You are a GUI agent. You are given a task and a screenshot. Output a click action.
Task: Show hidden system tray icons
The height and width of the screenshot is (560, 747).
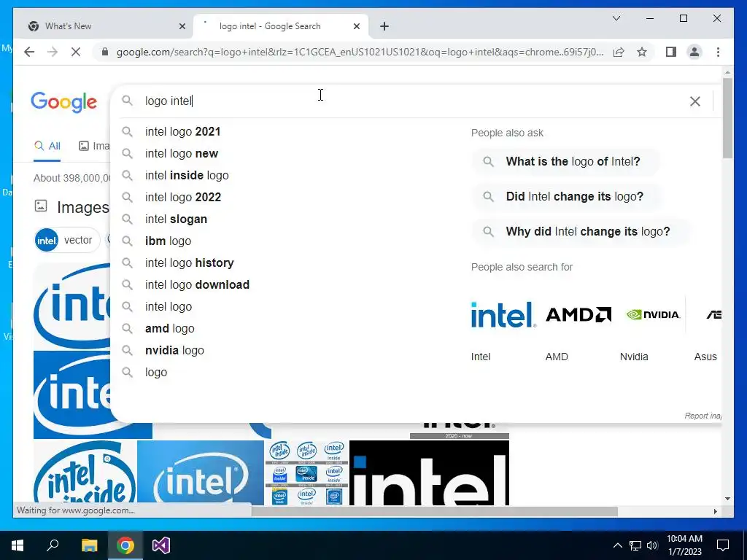point(617,545)
